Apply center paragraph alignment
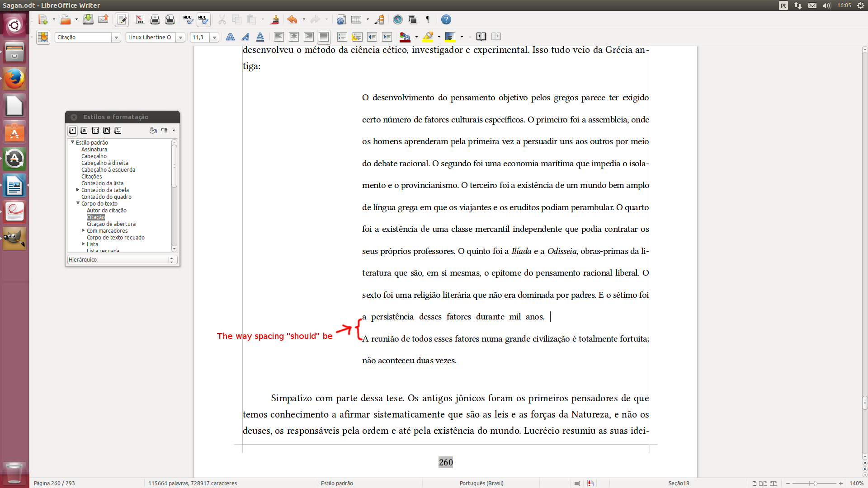This screenshot has height=488, width=868. [x=294, y=37]
